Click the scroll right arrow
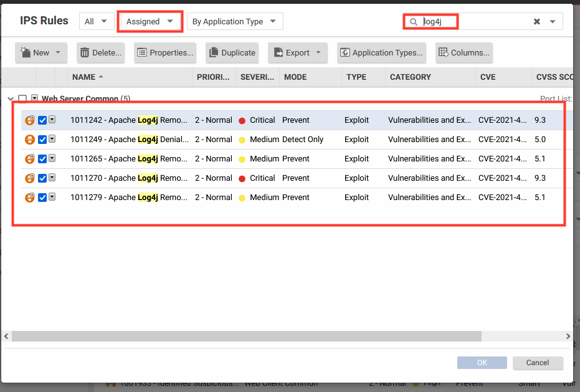Screen dimensions: 580x392 pyautogui.click(x=568, y=336)
